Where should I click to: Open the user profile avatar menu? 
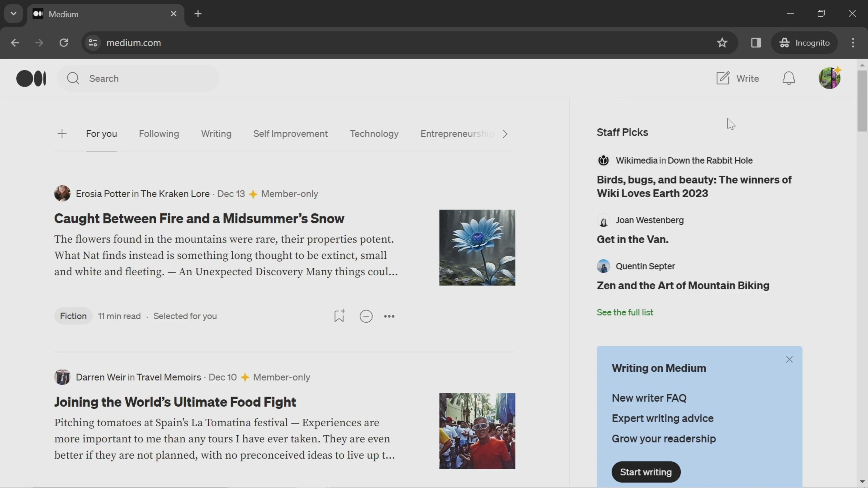point(829,78)
